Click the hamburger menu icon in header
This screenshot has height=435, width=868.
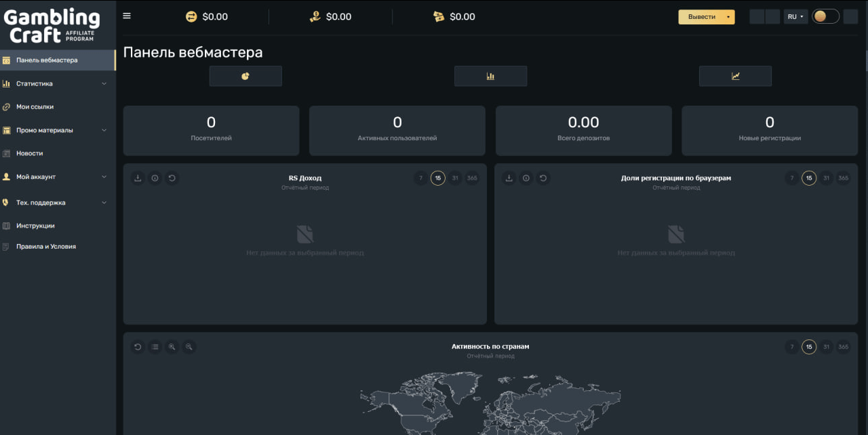coord(127,16)
